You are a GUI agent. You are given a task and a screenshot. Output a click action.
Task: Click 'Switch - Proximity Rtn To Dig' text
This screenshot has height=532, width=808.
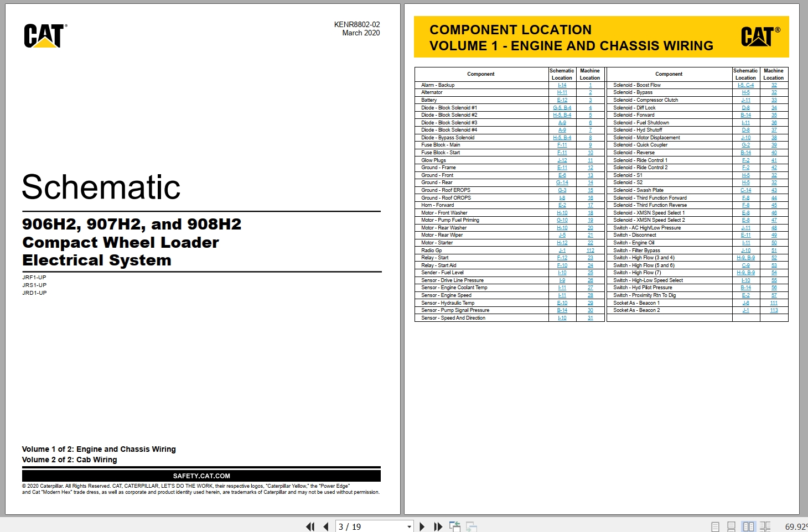644,295
